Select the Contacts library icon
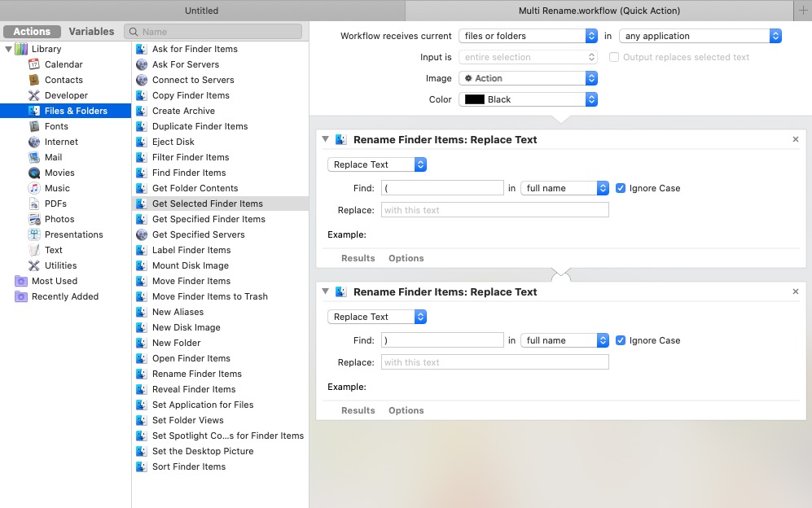This screenshot has width=812, height=508. point(34,80)
